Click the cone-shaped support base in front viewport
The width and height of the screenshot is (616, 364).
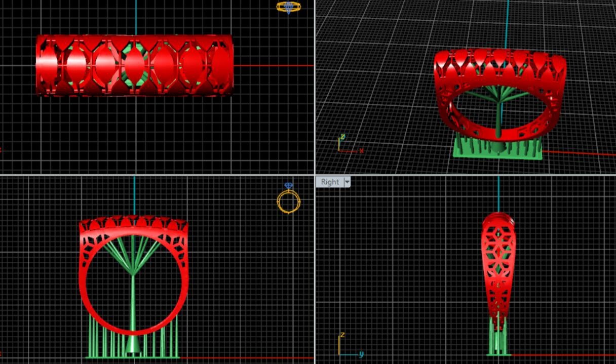tap(133, 346)
